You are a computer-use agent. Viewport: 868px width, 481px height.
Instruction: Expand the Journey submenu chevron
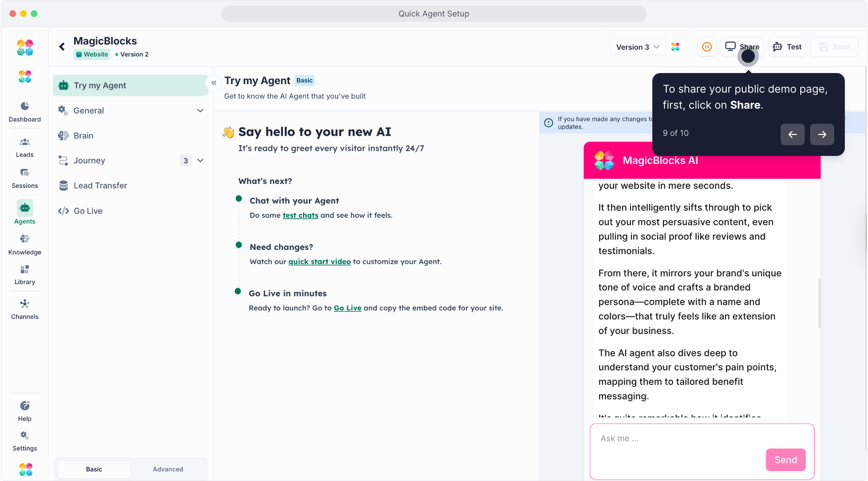[201, 160]
